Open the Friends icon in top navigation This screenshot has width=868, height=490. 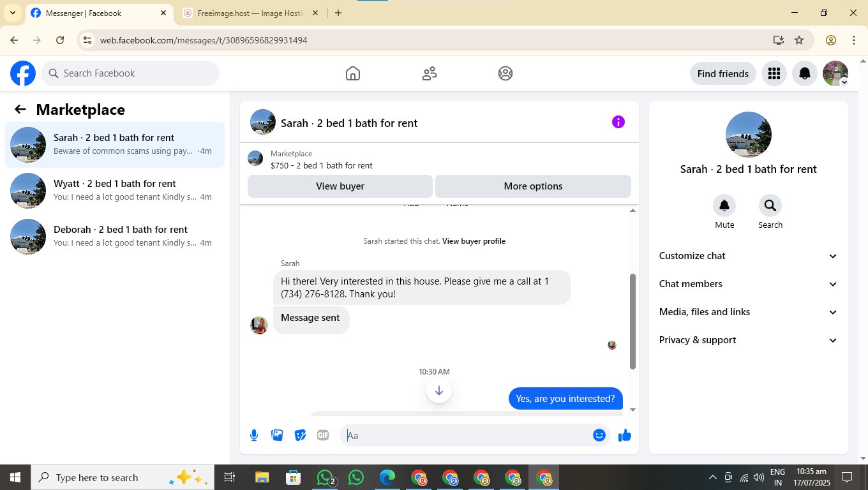pos(430,73)
